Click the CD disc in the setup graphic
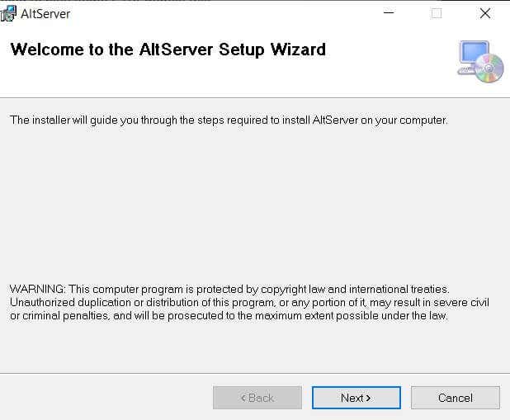510x420 pixels. [x=489, y=68]
